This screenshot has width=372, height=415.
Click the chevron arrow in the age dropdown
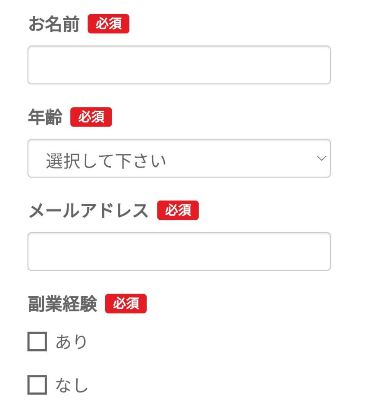pyautogui.click(x=321, y=158)
